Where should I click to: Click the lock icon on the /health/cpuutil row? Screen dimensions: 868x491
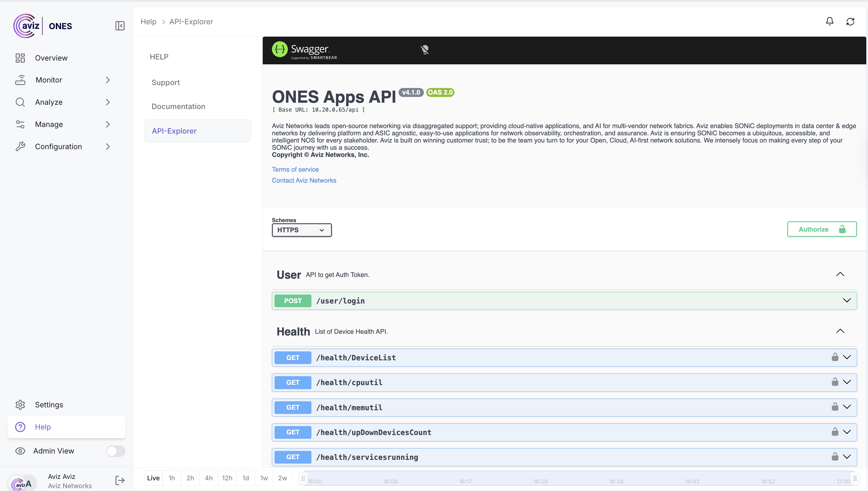click(x=835, y=382)
